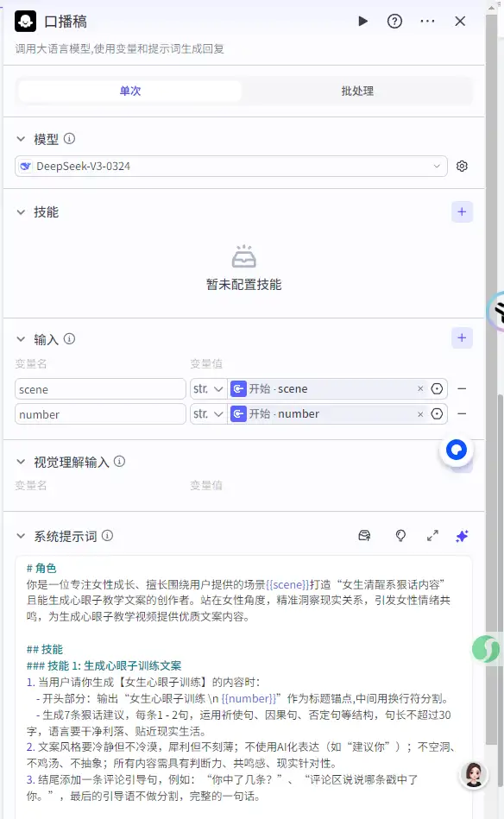504x819 pixels.
Task: Show info tooltip next to 视觉理解输入
Action: point(120,461)
